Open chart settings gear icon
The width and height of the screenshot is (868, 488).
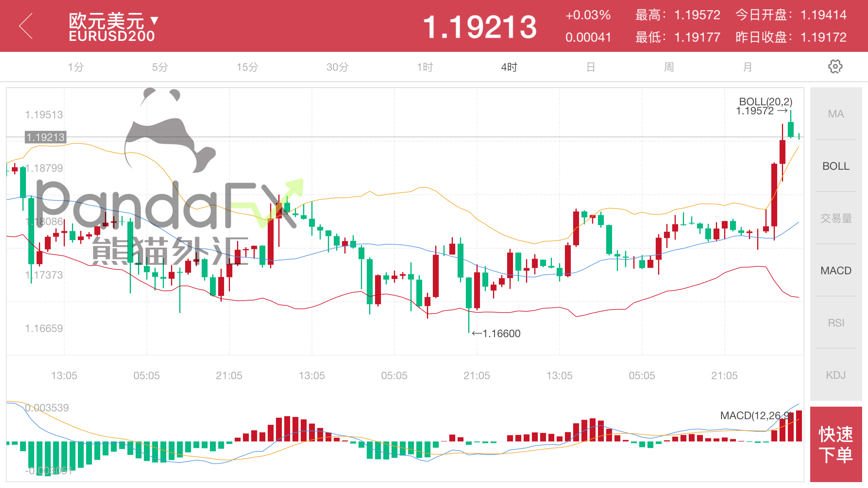835,67
